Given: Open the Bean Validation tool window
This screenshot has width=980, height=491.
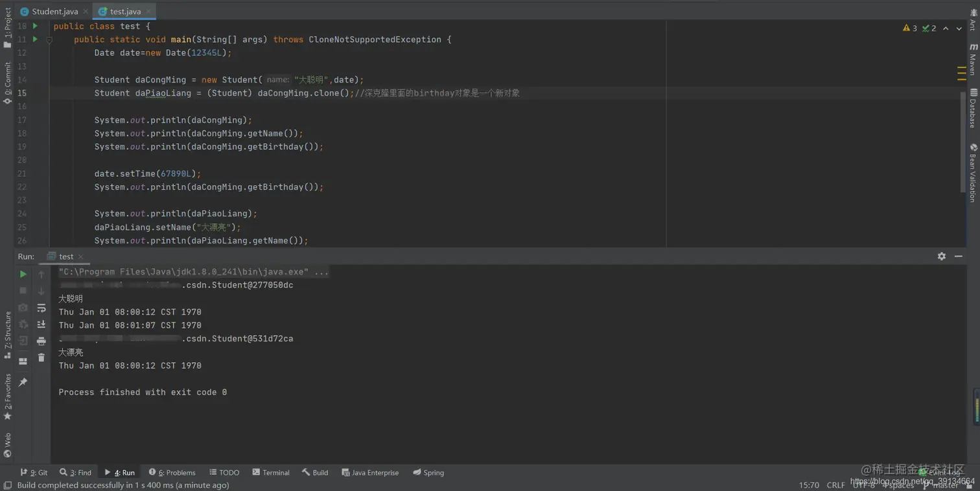Looking at the screenshot, I should (973, 173).
